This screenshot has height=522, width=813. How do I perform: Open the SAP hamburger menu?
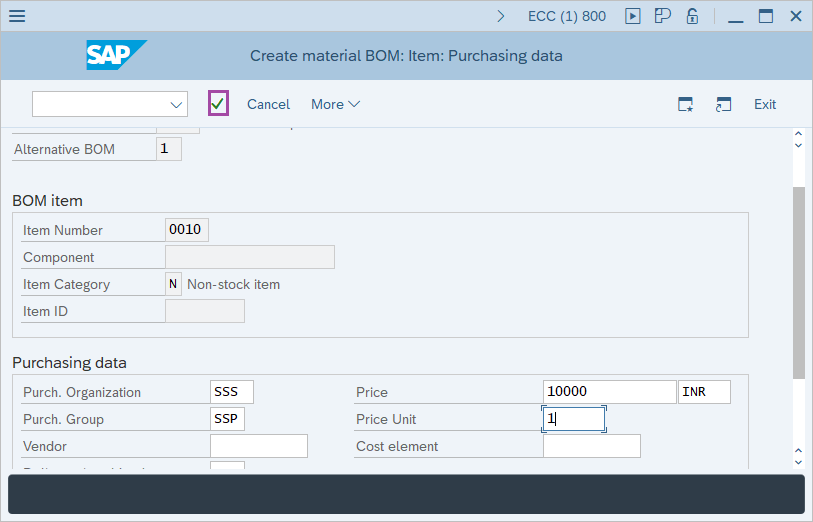(17, 16)
